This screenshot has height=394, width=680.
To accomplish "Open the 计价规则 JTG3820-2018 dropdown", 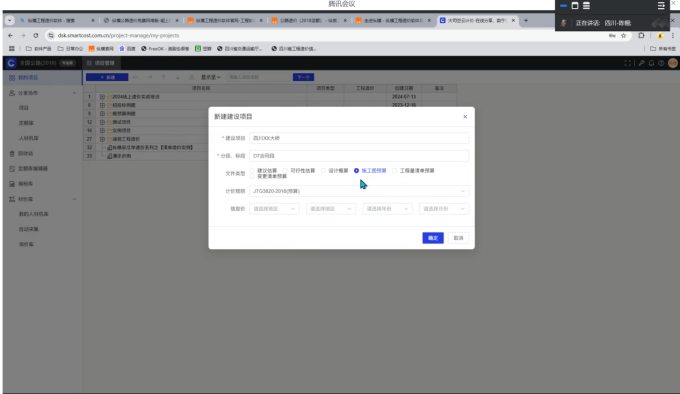I will 359,191.
